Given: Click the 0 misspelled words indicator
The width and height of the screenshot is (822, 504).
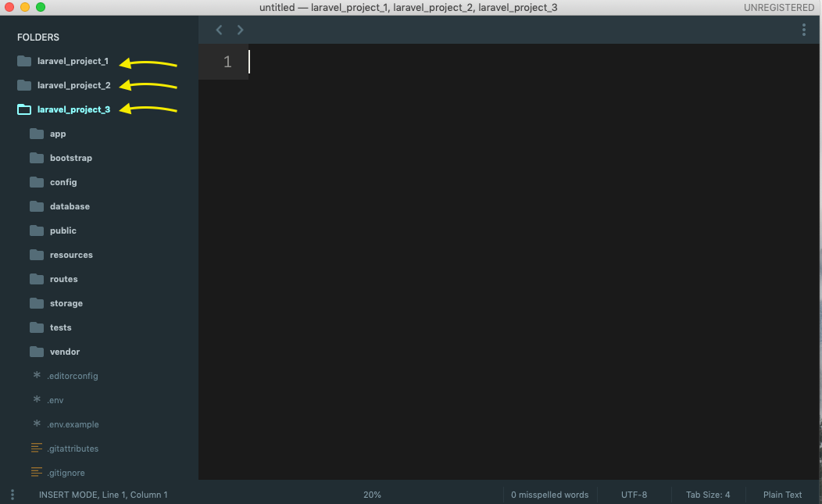Looking at the screenshot, I should tap(549, 495).
